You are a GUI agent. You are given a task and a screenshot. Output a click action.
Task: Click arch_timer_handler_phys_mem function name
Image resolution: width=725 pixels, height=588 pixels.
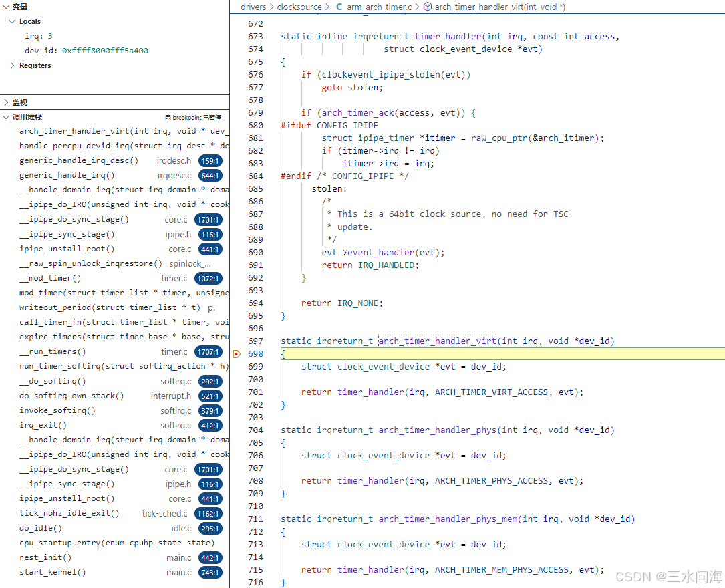point(448,519)
